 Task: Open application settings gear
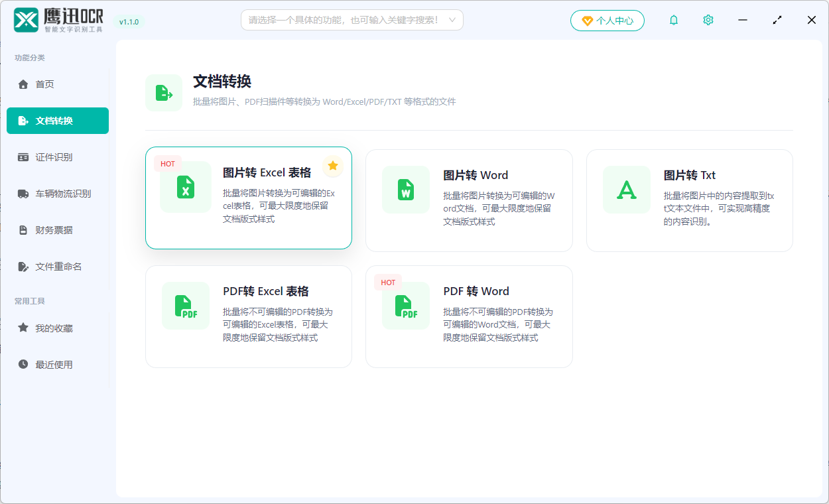[708, 20]
